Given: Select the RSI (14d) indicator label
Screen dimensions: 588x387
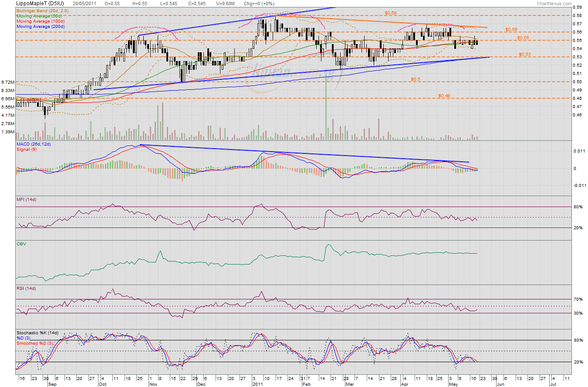Looking at the screenshot, I should 26,289.
